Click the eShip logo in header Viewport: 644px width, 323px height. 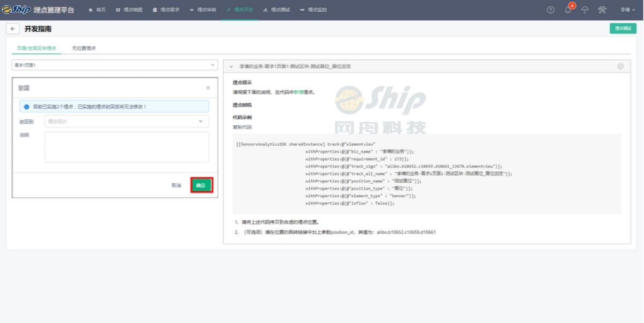click(16, 10)
